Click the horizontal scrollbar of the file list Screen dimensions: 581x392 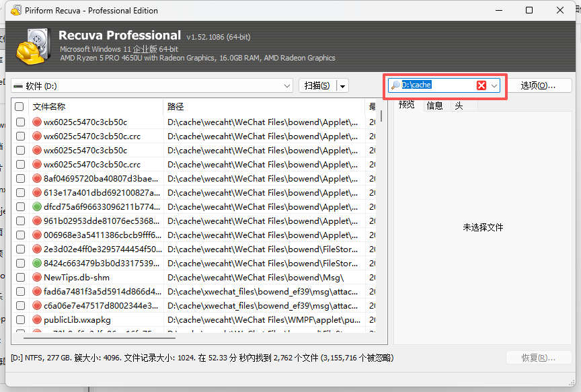[100, 338]
